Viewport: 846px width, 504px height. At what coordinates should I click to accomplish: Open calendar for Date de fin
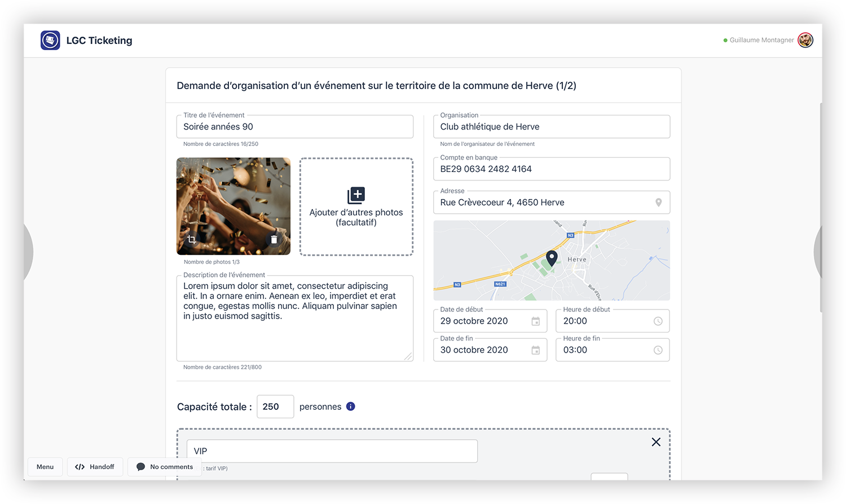coord(535,350)
